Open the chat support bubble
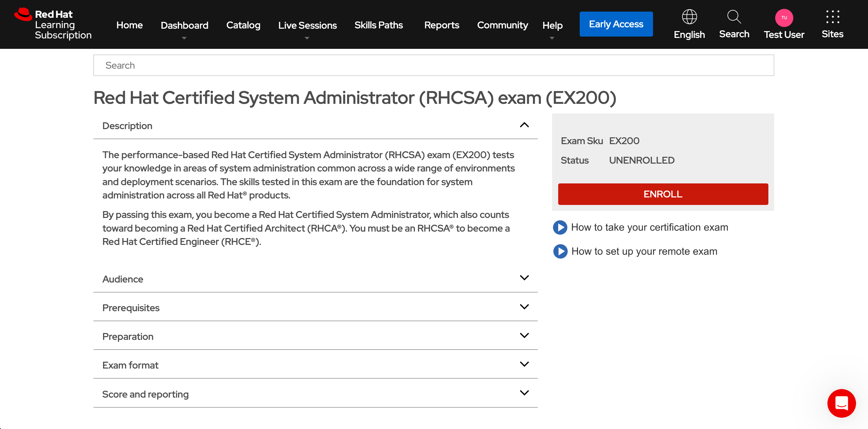The height and width of the screenshot is (429, 868). point(842,403)
